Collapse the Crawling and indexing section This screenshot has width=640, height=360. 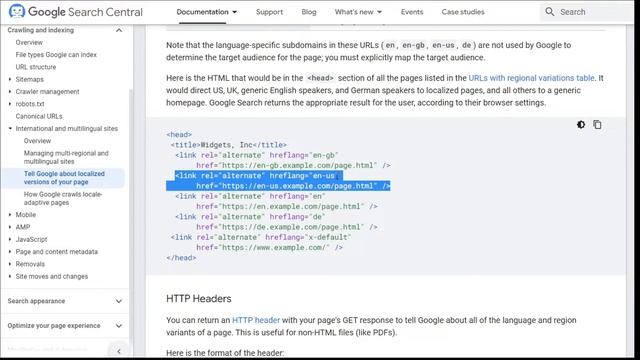(x=119, y=30)
